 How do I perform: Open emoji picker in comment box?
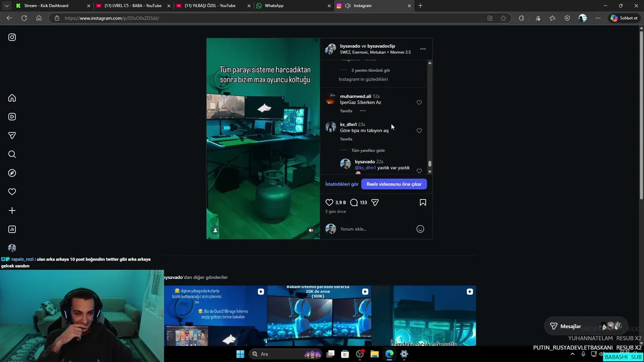pos(420,229)
